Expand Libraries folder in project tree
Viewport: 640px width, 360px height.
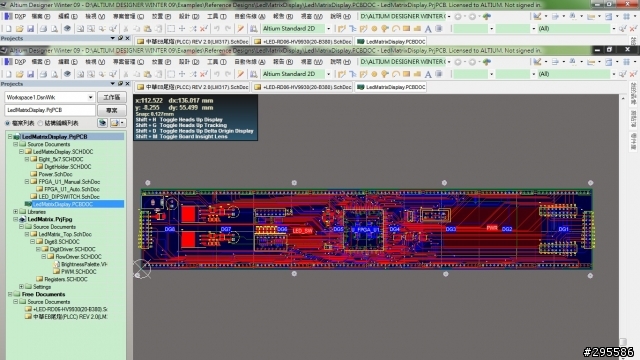coord(16,212)
